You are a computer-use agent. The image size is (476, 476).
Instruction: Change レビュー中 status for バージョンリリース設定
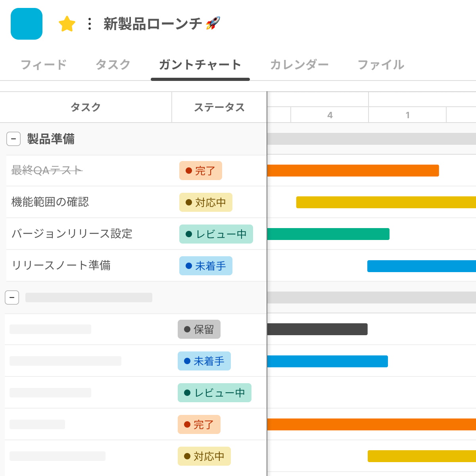[216, 234]
